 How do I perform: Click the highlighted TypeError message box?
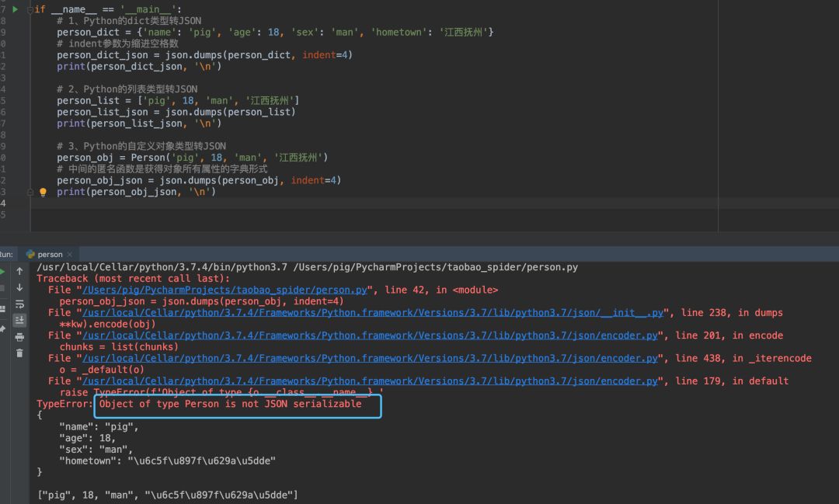click(x=237, y=405)
